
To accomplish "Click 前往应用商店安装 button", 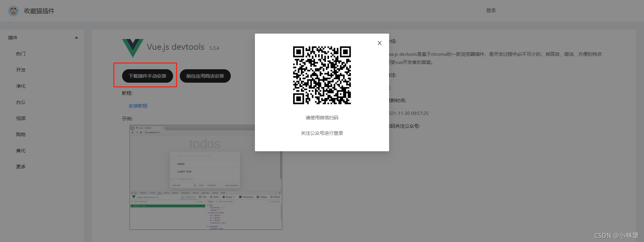I will coord(205,76).
